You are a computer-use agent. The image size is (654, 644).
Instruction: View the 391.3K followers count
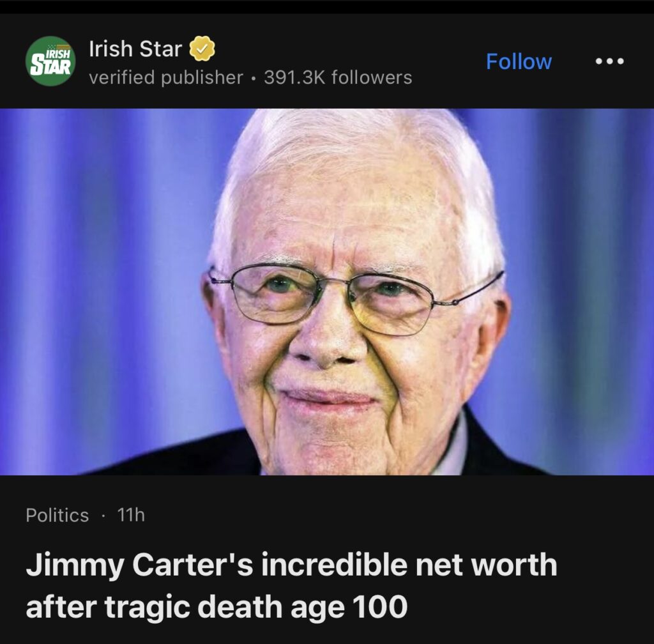(x=338, y=78)
